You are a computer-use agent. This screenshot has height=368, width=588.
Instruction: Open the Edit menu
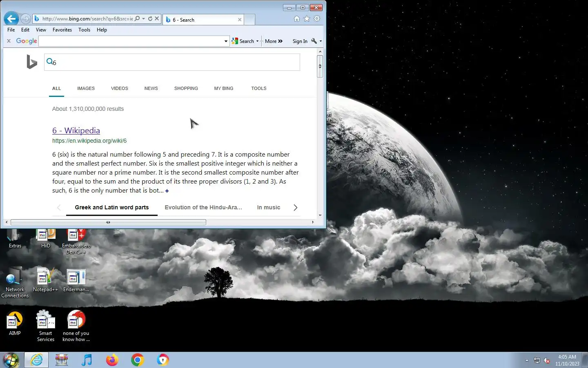point(25,30)
